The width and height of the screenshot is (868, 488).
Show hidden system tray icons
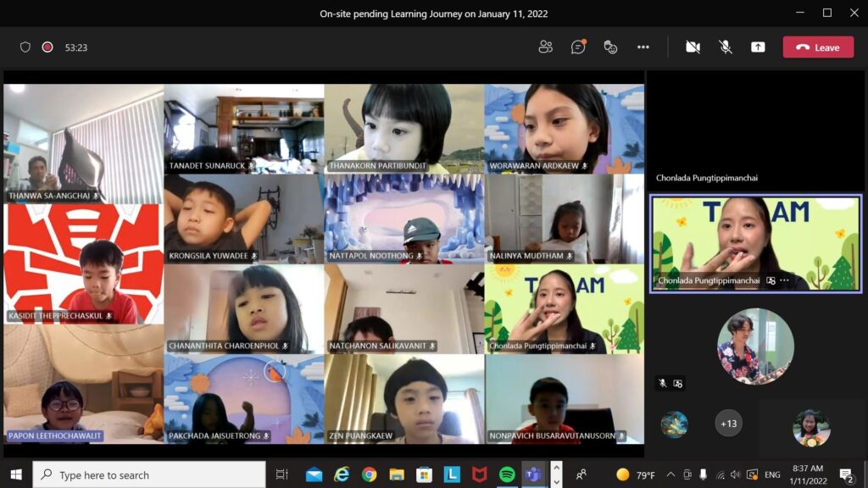click(x=670, y=474)
